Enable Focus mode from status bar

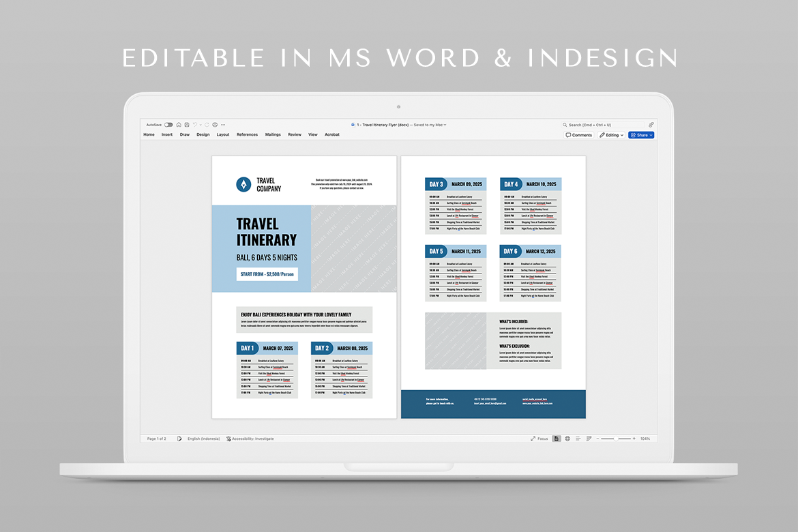point(539,439)
